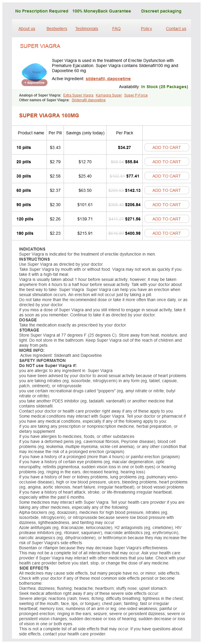The image size is (203, 644).
Task: Add the 60 pills pack to cart
Action: tap(167, 190)
